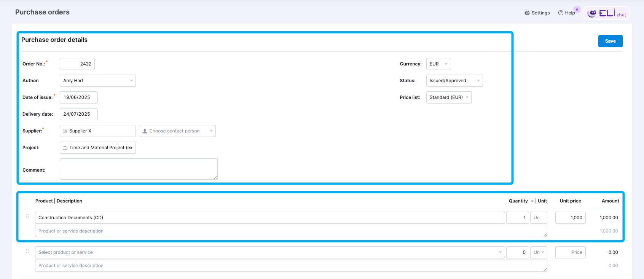Viewport: 644px width, 279px height.
Task: Click the building icon in Supplier field
Action: (65, 131)
